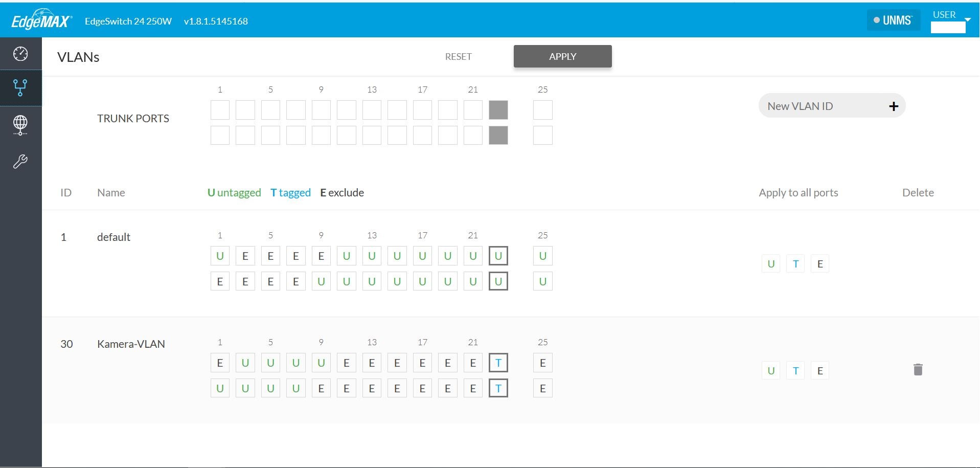Select the VLANs branch icon in sidebar
The image size is (980, 468).
click(x=20, y=87)
